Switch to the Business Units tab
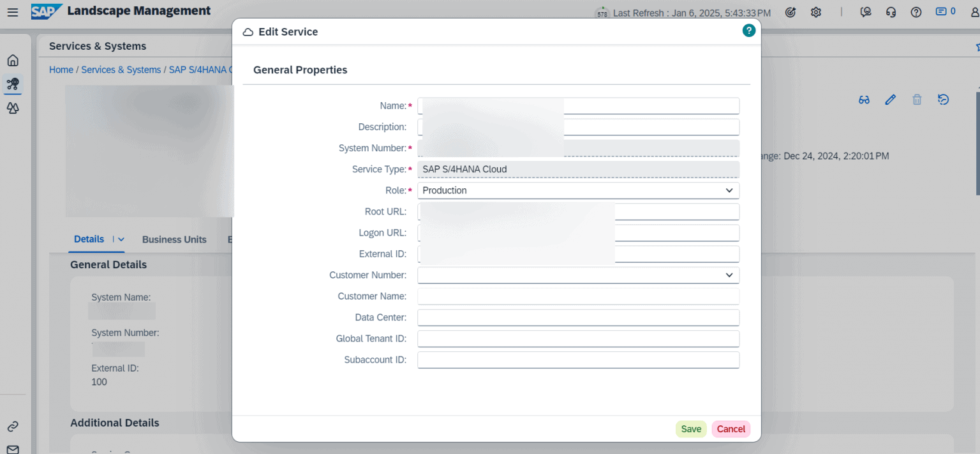The height and width of the screenshot is (454, 980). (174, 239)
